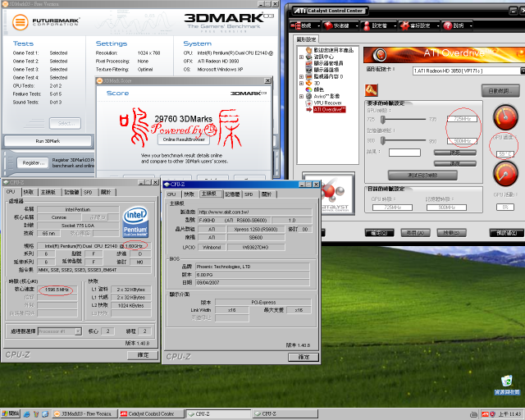The width and height of the screenshot is (525, 420).
Task: Switch to 記憶體 tab in right CPU-Z window
Action: click(x=232, y=194)
